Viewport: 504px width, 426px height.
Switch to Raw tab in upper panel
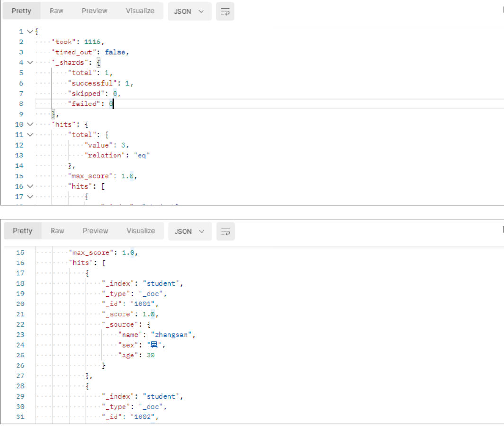point(57,11)
